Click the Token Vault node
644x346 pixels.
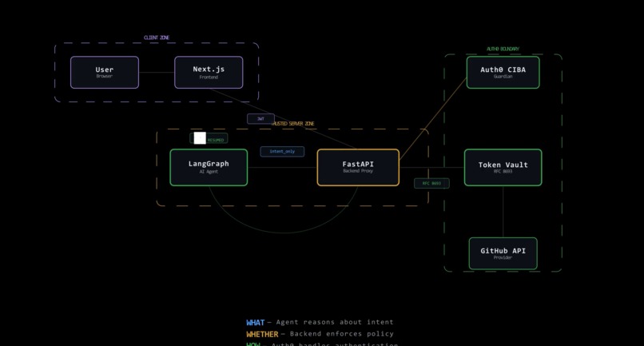pyautogui.click(x=503, y=167)
